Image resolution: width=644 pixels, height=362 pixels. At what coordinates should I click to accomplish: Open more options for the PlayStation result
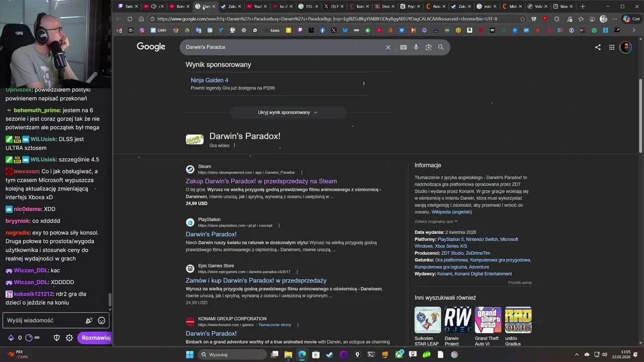coord(279,225)
